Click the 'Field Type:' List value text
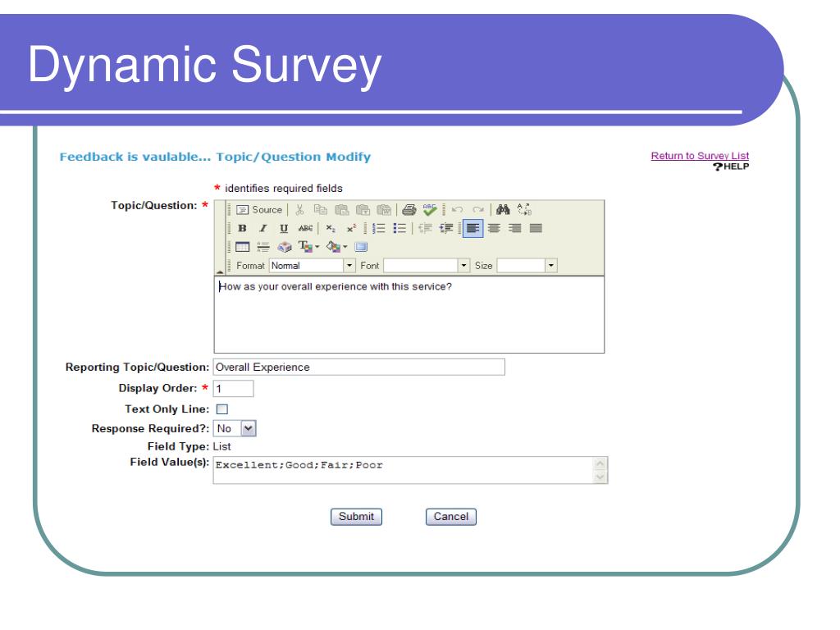The width and height of the screenshot is (840, 630). point(221,446)
